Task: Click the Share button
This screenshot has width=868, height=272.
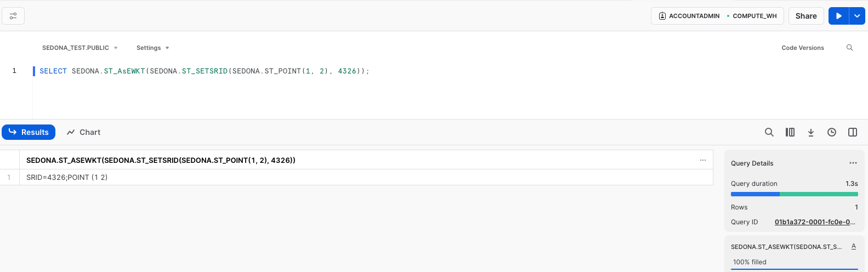Action: (806, 16)
